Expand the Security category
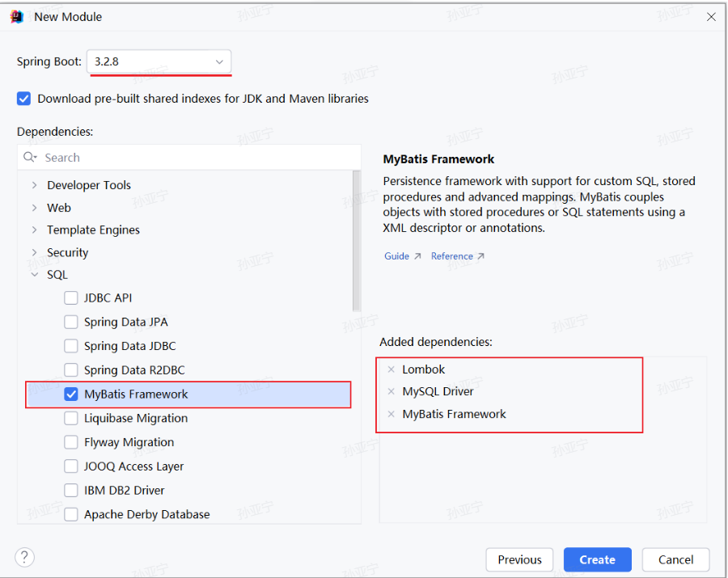728x578 pixels. tap(34, 252)
